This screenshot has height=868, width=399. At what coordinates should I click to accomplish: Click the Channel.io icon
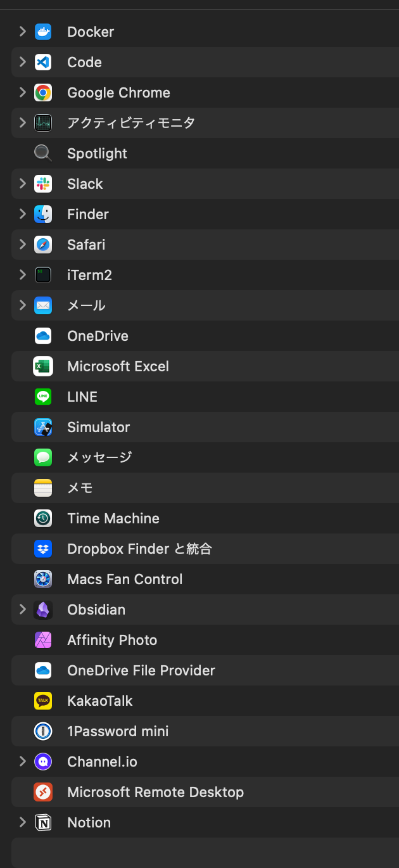[x=43, y=762]
